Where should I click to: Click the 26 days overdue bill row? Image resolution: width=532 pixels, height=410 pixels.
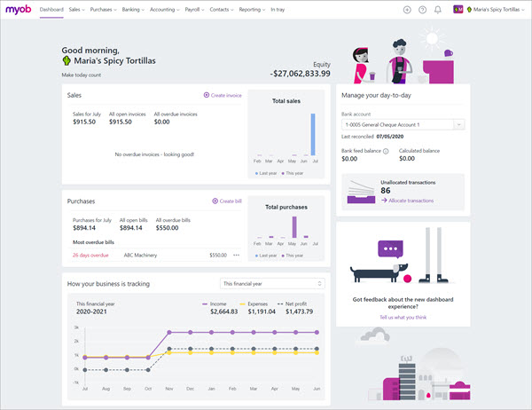[x=90, y=255]
